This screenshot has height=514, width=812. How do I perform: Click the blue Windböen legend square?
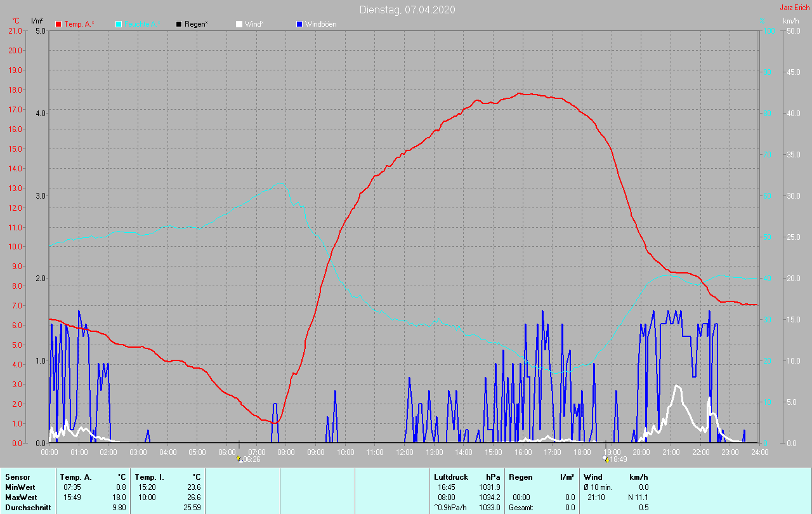coord(299,24)
